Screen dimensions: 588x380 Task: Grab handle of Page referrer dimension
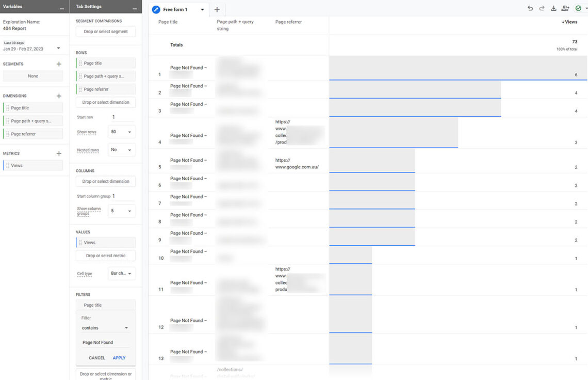coord(8,134)
